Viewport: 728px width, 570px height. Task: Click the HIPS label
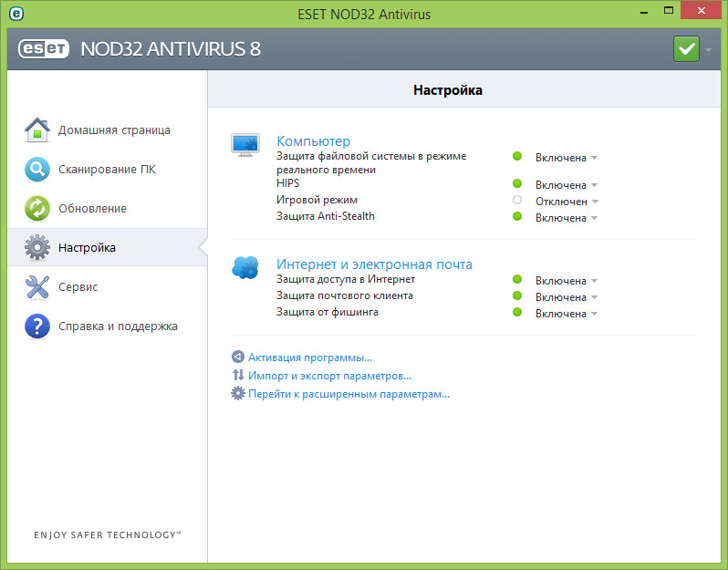288,183
